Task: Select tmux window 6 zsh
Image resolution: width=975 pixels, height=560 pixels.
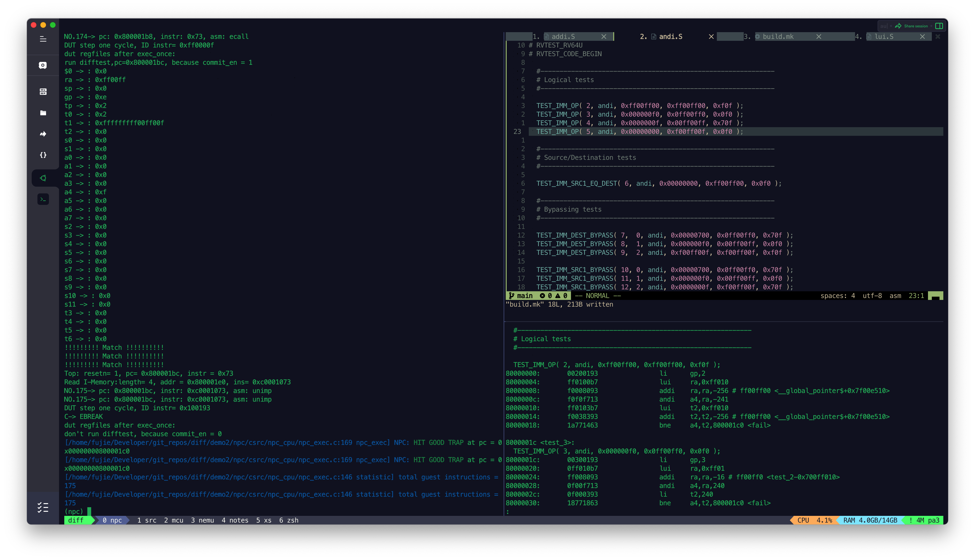Action: (x=289, y=520)
